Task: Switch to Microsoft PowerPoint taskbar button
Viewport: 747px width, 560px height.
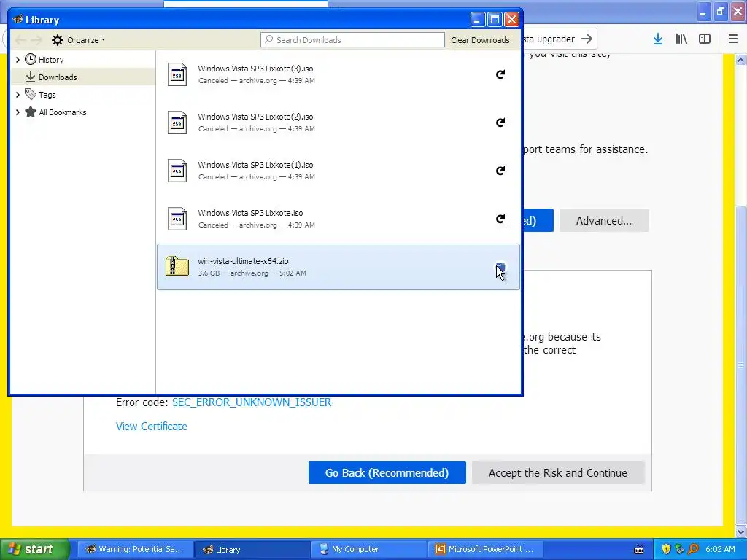Action: pos(485,549)
